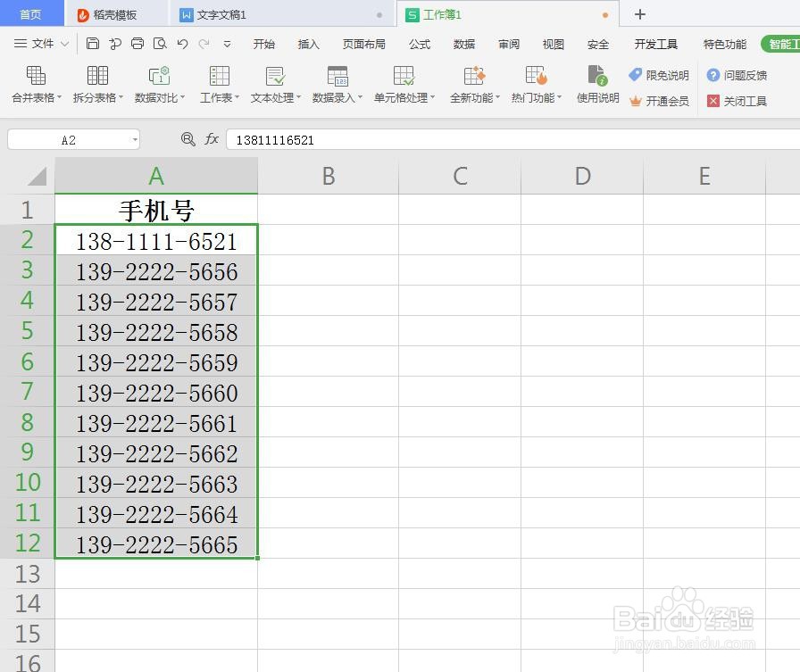Image resolution: width=800 pixels, height=672 pixels.
Task: Click cell containing 139-2222-5659
Action: coord(156,361)
